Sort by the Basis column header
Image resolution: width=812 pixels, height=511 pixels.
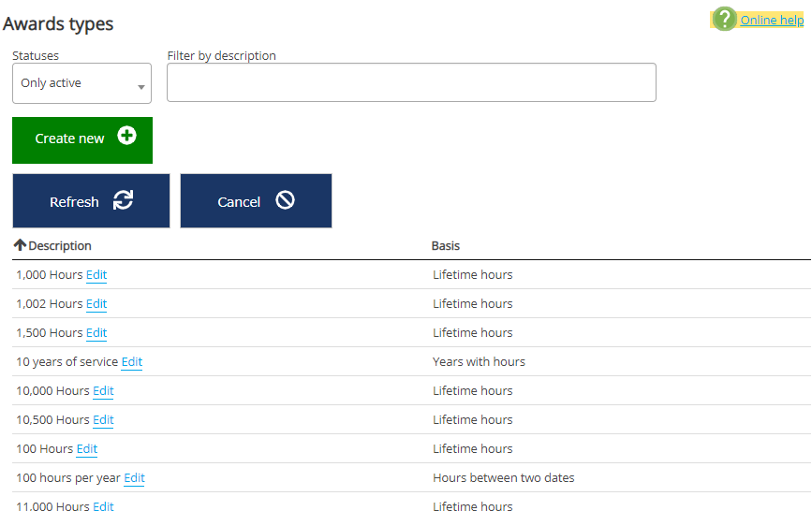click(445, 245)
